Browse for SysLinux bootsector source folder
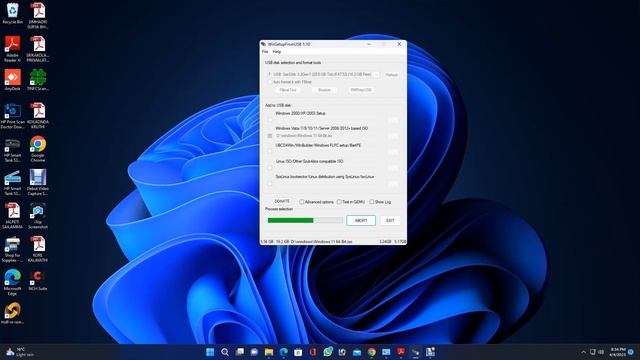The image size is (640, 360). tap(393, 184)
